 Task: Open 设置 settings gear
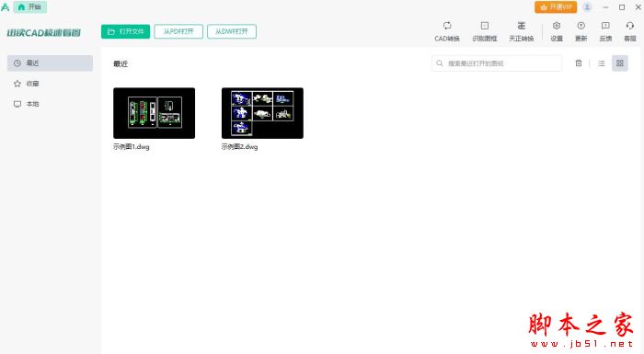(557, 31)
